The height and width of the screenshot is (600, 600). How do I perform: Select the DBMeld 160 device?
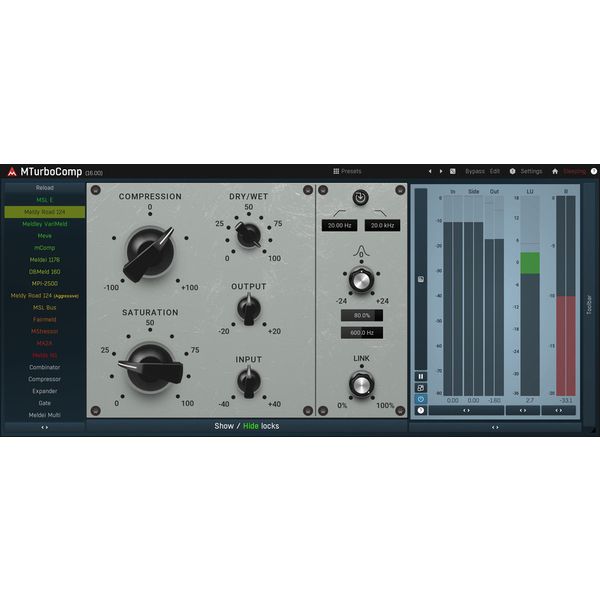tap(44, 272)
